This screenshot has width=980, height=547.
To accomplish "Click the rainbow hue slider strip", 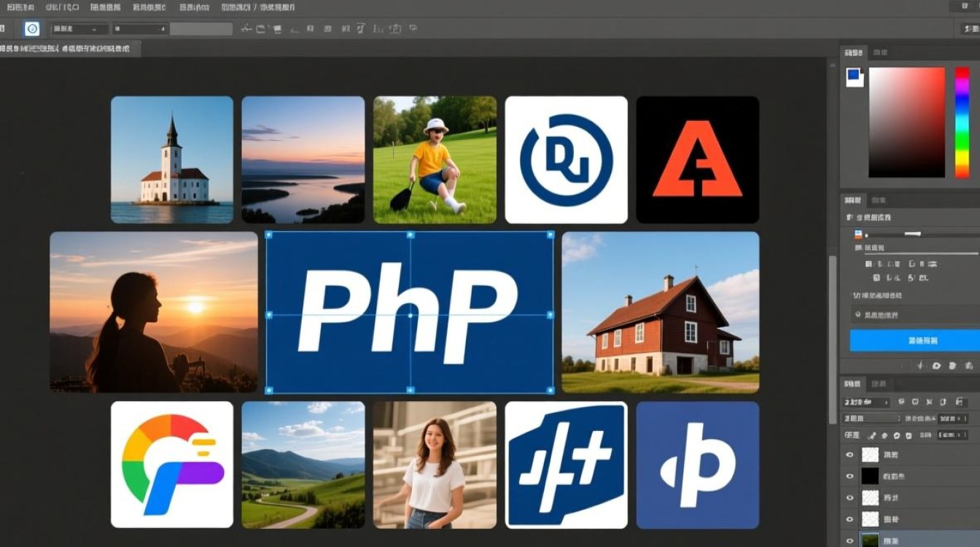I will click(x=962, y=122).
